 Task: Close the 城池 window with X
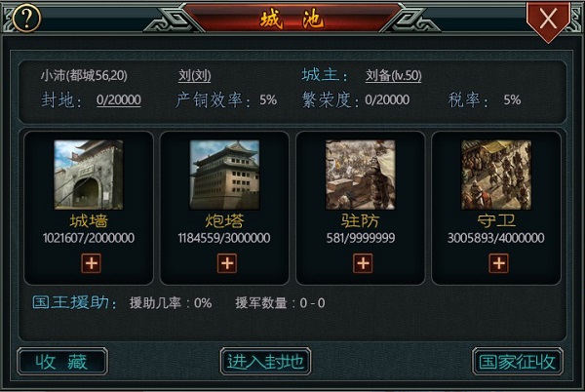pyautogui.click(x=548, y=20)
